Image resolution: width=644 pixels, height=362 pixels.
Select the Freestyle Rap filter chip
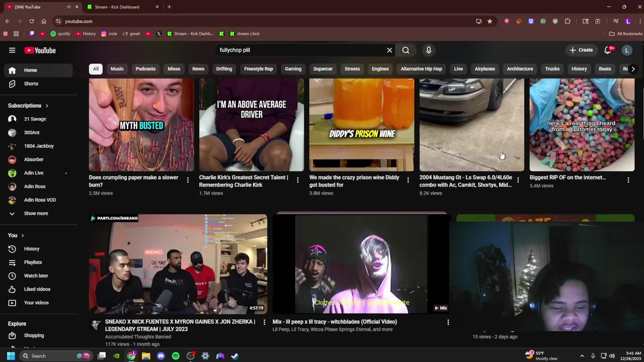pyautogui.click(x=259, y=69)
